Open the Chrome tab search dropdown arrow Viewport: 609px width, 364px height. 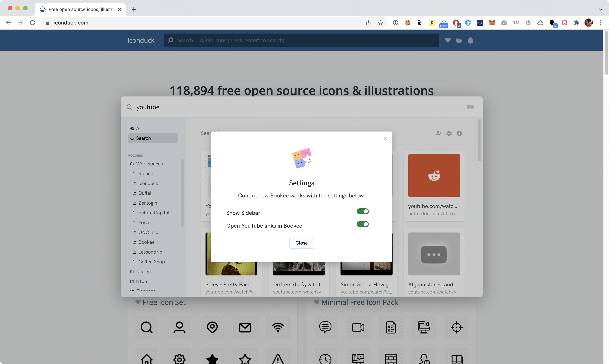(x=600, y=9)
